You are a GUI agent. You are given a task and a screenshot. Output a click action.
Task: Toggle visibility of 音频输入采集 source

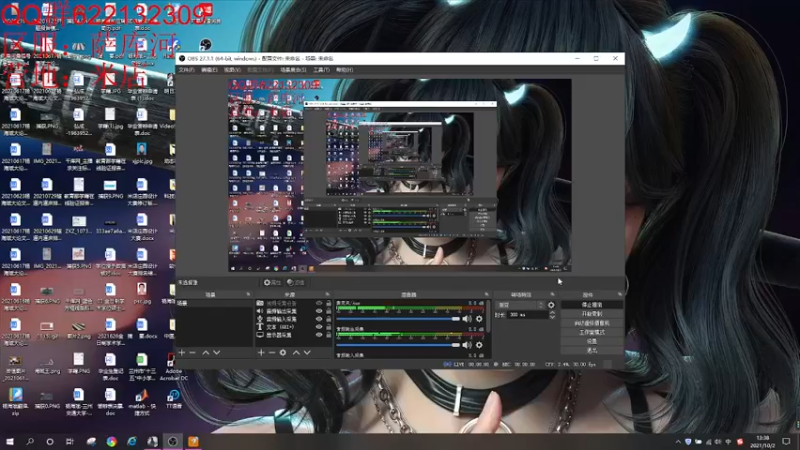pos(319,319)
